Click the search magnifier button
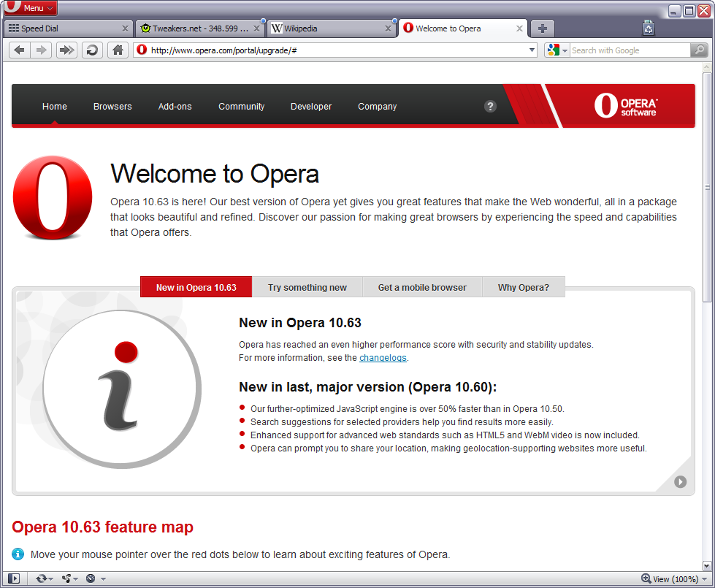Viewport: 715px width, 588px height. point(699,50)
